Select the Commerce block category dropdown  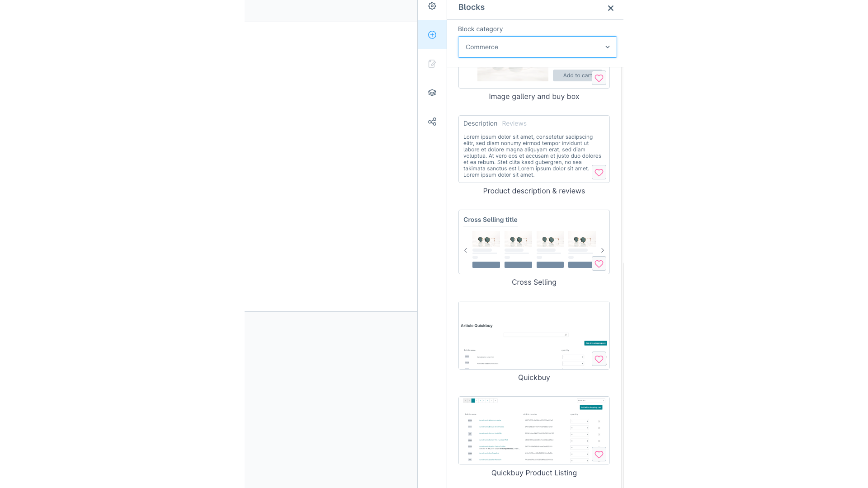point(538,47)
